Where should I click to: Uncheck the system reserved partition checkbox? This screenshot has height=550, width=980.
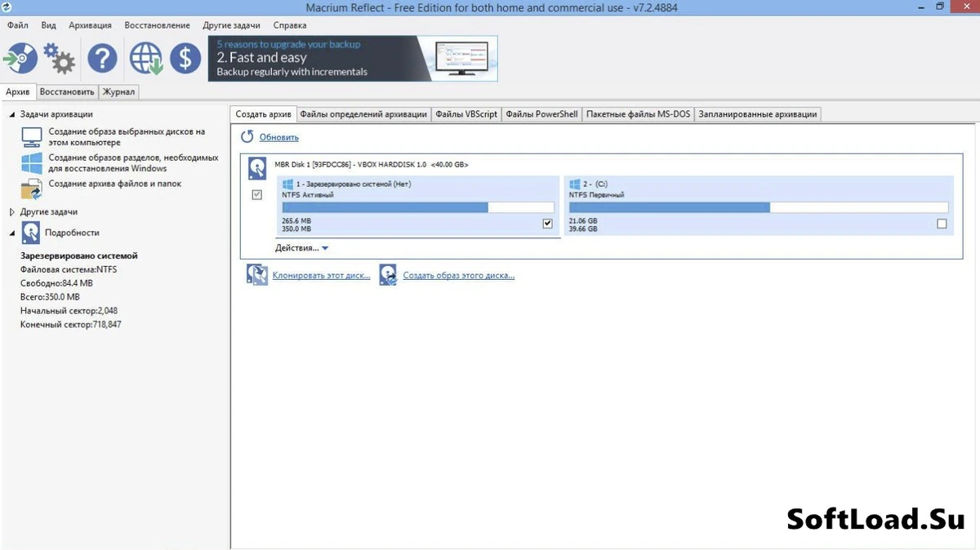pos(548,224)
